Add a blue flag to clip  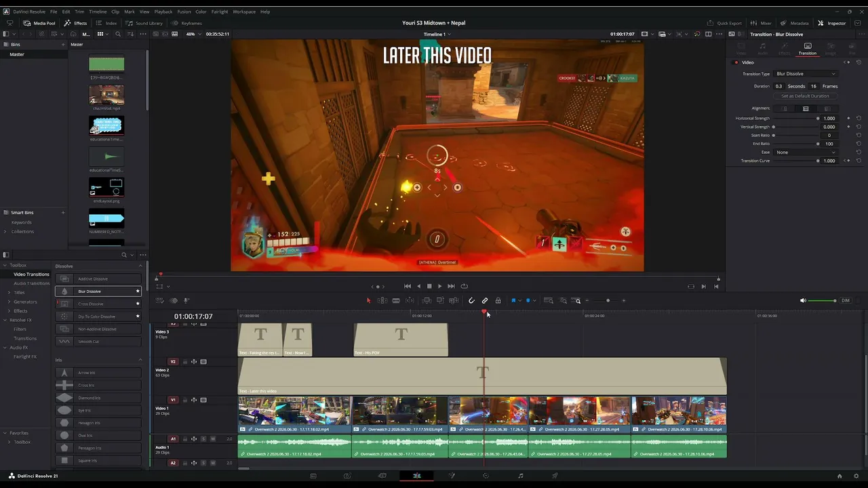tap(513, 300)
